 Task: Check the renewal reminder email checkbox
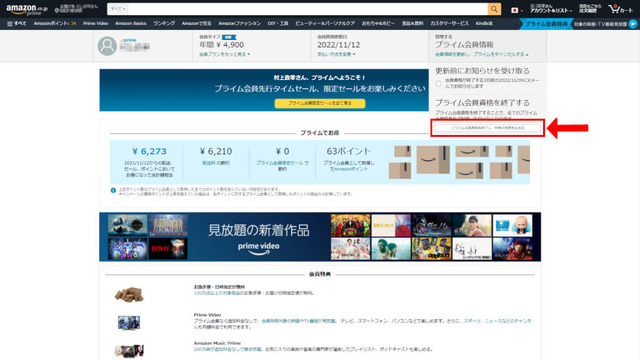tap(438, 84)
